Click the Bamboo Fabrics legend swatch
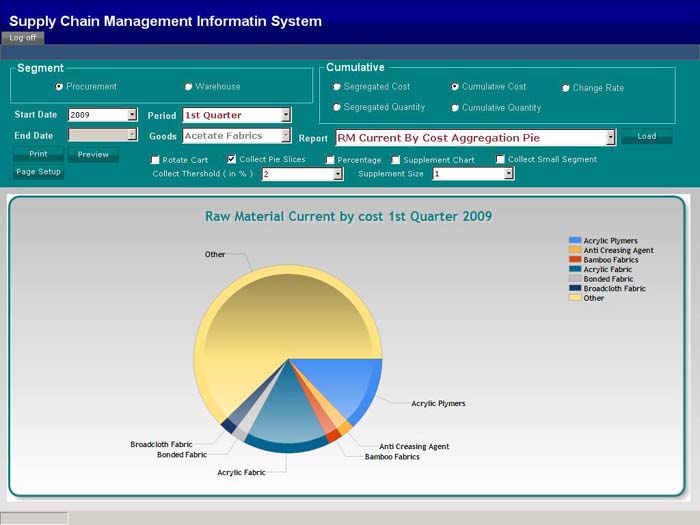700x525 pixels. (x=575, y=259)
